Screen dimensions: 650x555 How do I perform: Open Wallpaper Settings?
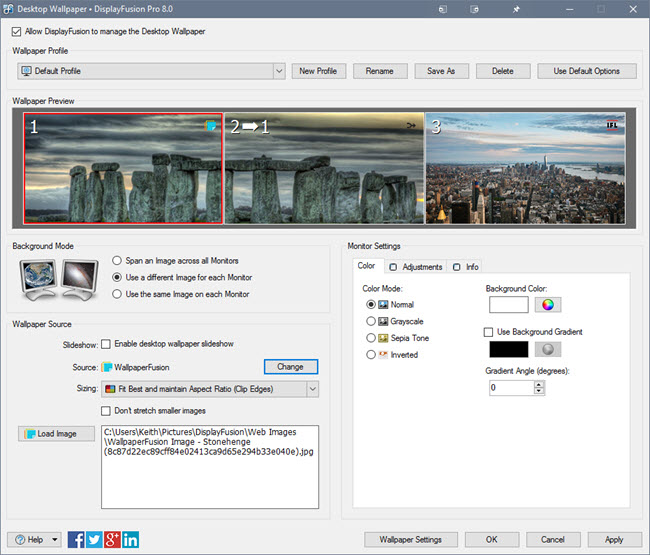click(x=411, y=540)
